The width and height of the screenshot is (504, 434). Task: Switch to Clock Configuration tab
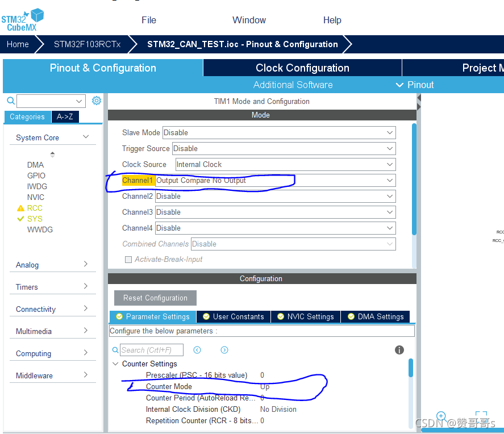click(x=302, y=68)
